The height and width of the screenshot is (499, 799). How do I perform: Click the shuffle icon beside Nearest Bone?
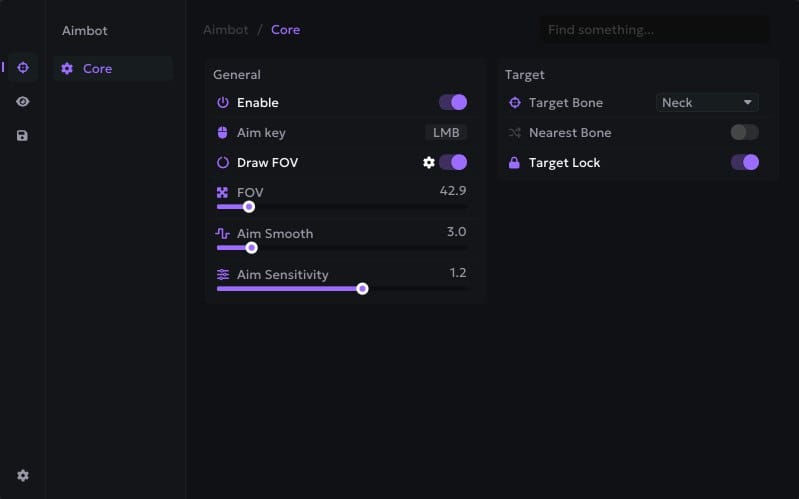[x=515, y=132]
